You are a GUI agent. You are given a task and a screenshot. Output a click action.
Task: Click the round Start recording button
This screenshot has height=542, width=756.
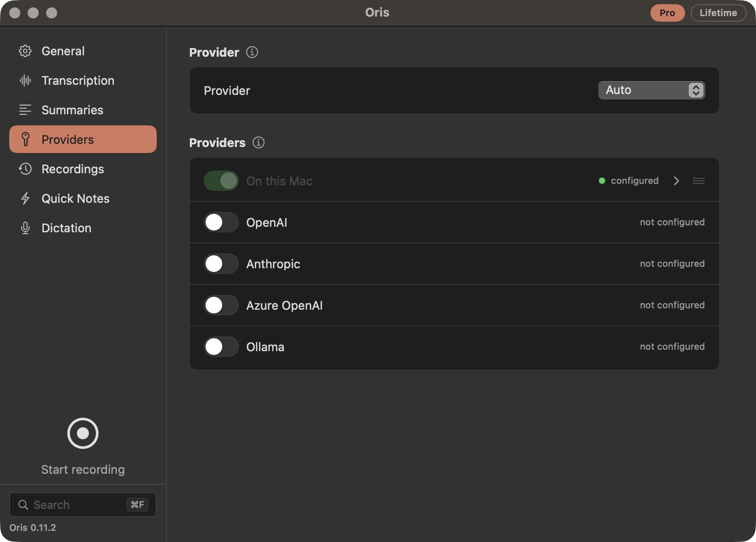coord(83,433)
